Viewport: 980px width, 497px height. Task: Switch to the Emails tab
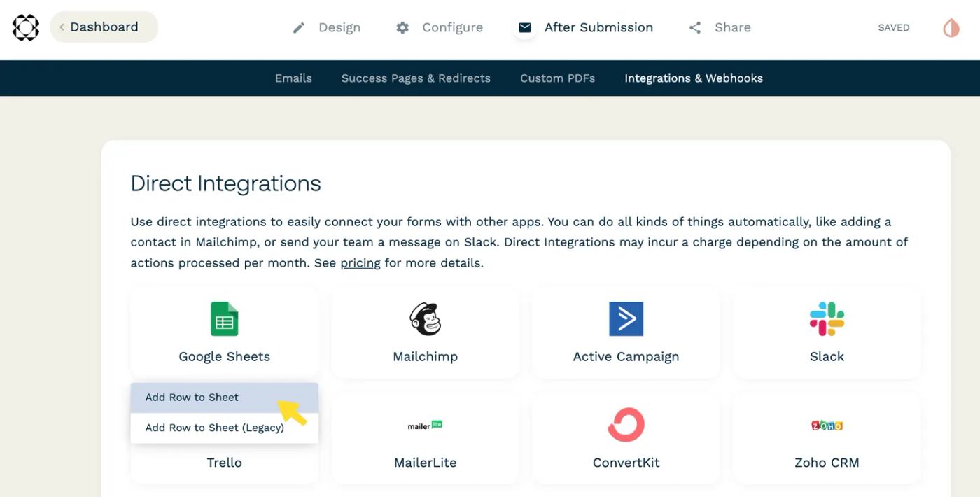pyautogui.click(x=293, y=78)
